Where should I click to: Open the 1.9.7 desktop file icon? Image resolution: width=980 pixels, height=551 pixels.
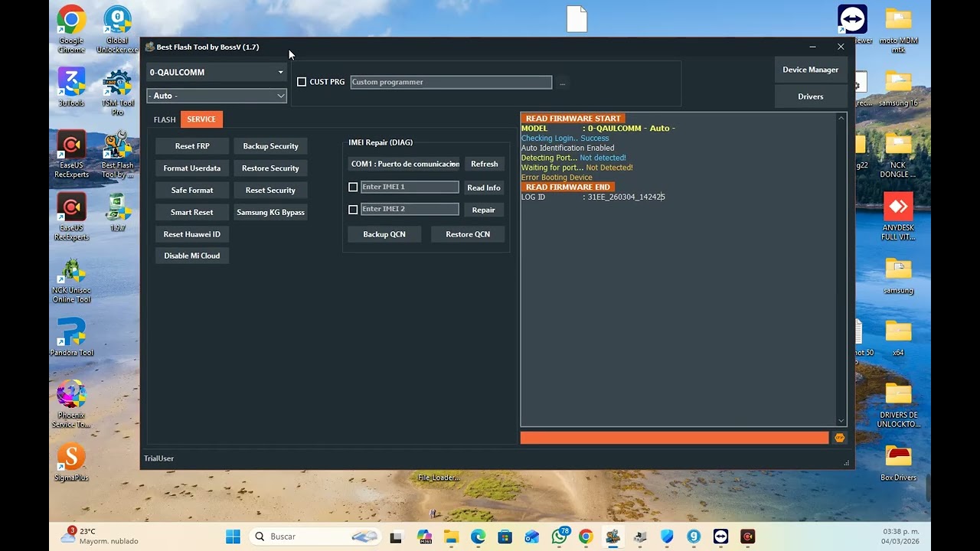(x=117, y=211)
